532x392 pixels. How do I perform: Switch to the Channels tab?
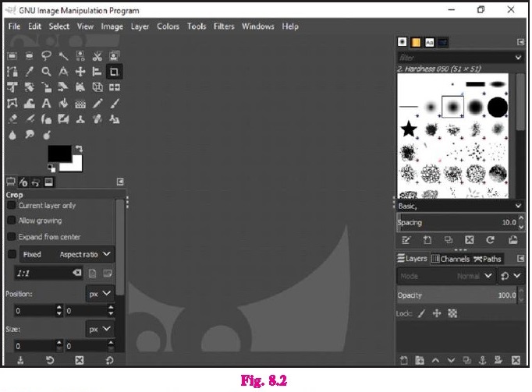(x=450, y=259)
